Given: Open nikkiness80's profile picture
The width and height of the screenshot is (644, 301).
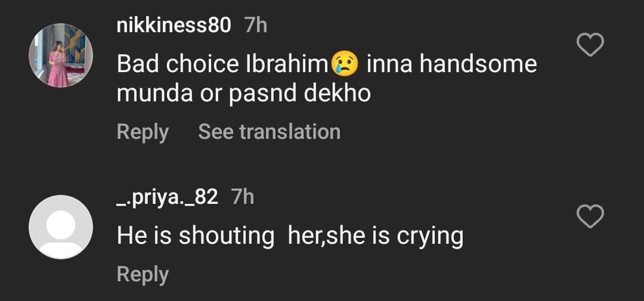Looking at the screenshot, I should 61,56.
